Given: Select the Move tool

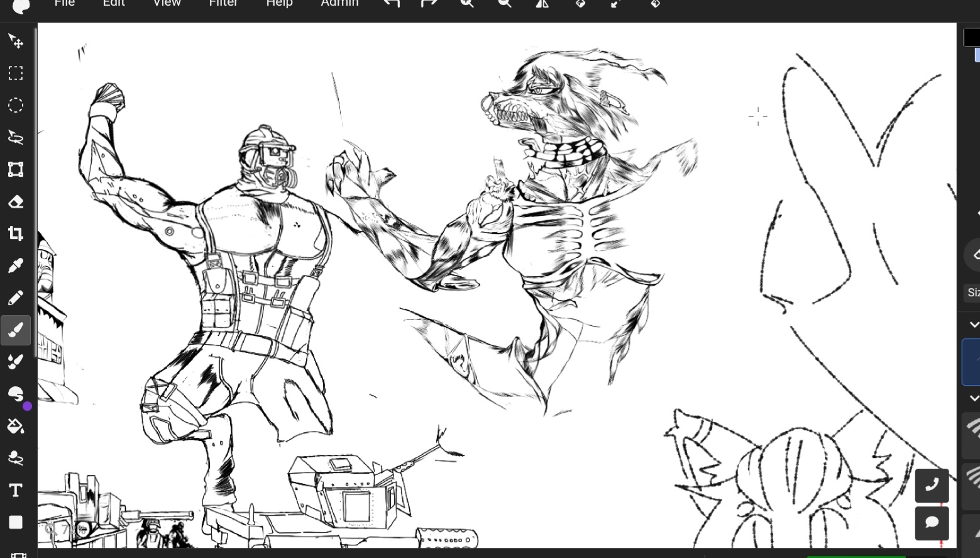Looking at the screenshot, I should (x=16, y=42).
